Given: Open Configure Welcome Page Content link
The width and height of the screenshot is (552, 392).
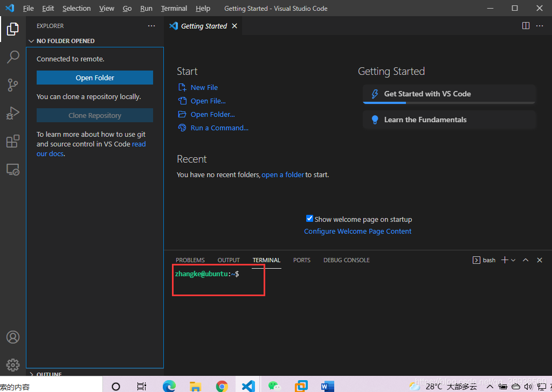Looking at the screenshot, I should (x=358, y=231).
